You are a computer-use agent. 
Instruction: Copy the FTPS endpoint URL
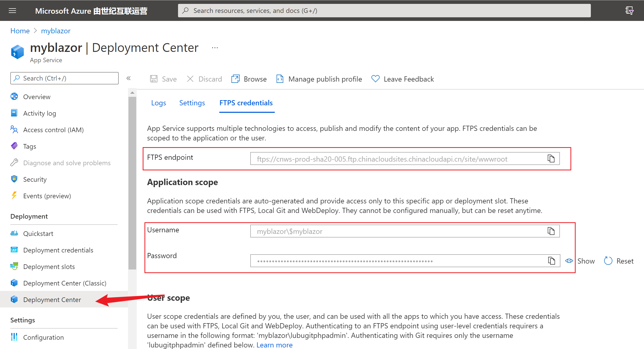pos(551,158)
